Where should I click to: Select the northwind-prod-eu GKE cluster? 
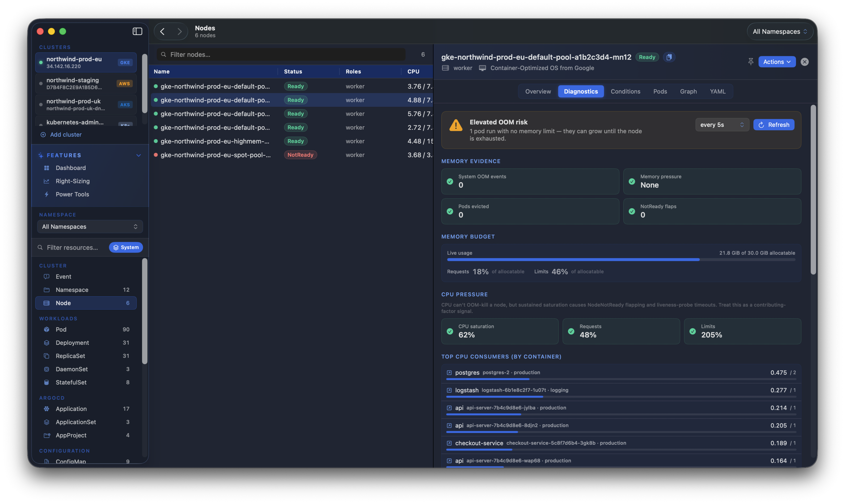(x=86, y=63)
